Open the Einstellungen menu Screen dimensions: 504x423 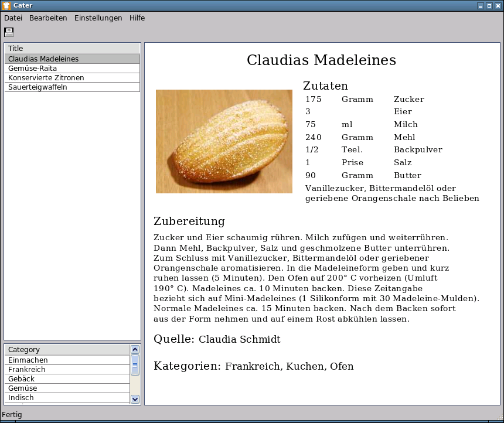coord(98,18)
